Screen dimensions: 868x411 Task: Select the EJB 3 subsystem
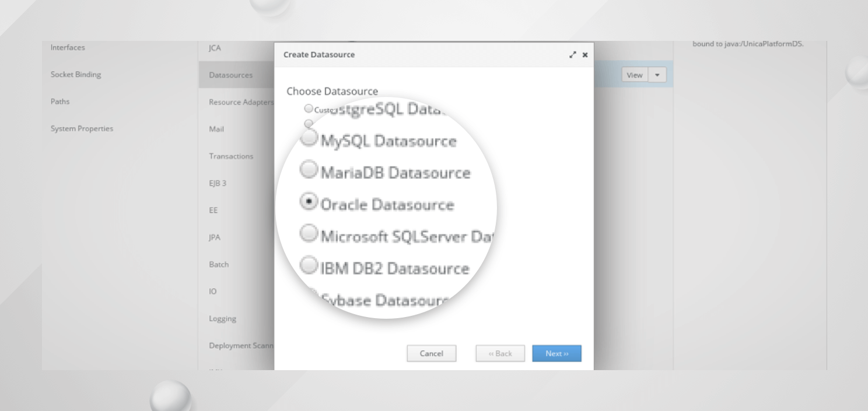coord(218,183)
